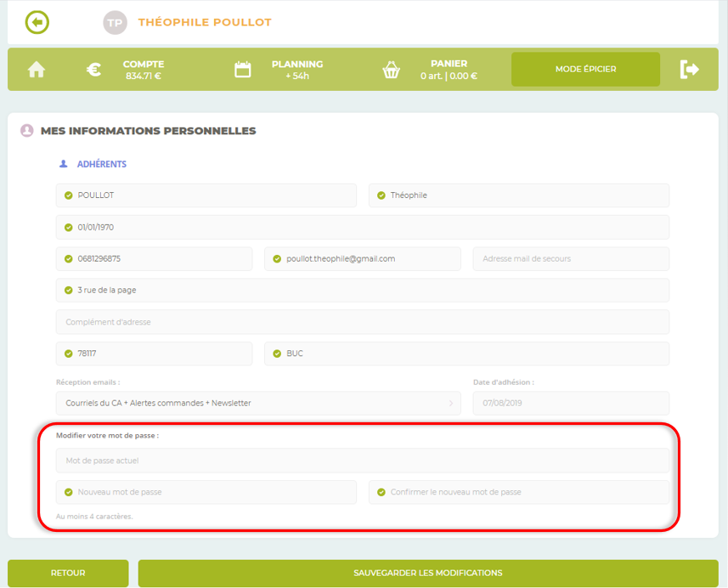Click the pink profile icon beside the title
728x588 pixels.
pos(27,131)
